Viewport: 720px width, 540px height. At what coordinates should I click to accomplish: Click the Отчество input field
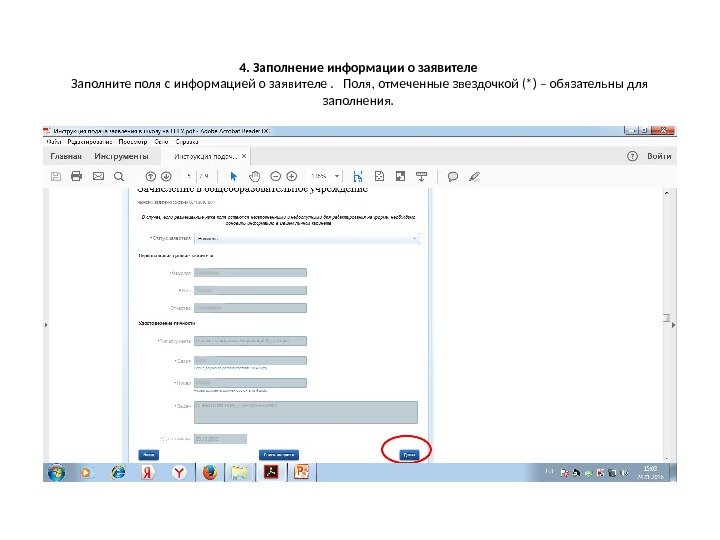(x=250, y=308)
